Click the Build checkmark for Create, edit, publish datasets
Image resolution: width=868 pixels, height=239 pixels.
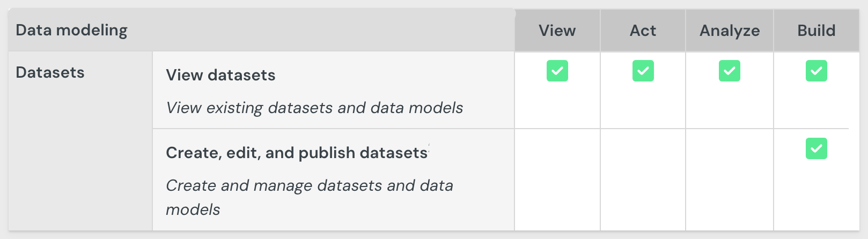point(816,148)
